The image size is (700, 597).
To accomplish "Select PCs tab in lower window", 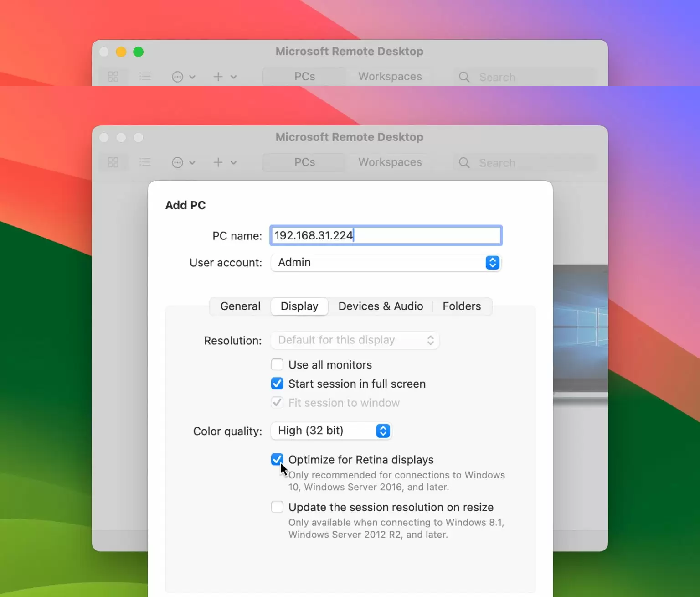I will click(x=304, y=162).
